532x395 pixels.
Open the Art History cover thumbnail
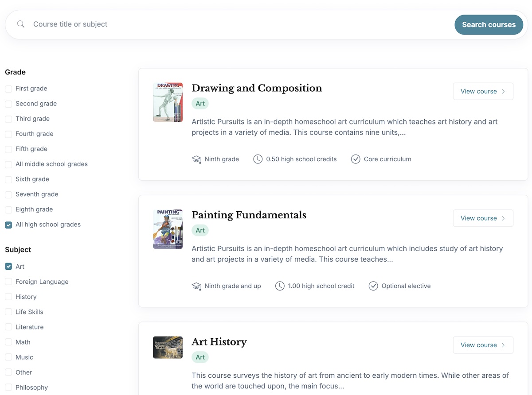click(x=168, y=347)
